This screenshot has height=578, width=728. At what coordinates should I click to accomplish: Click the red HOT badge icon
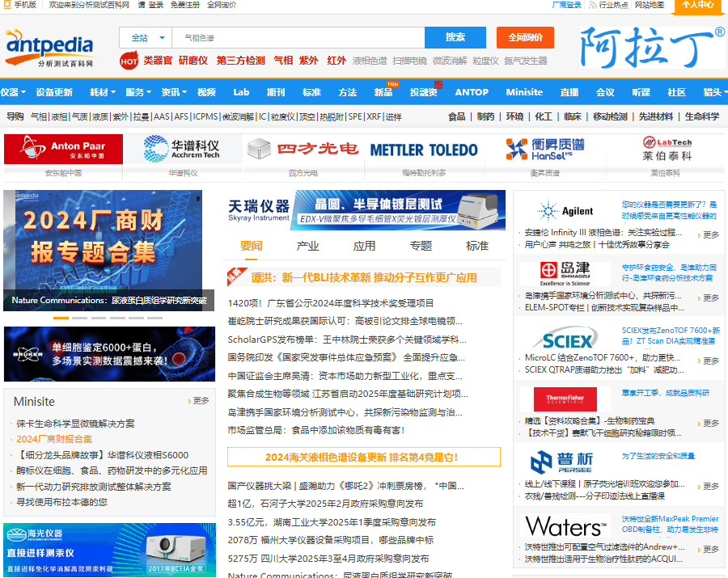pos(129,61)
